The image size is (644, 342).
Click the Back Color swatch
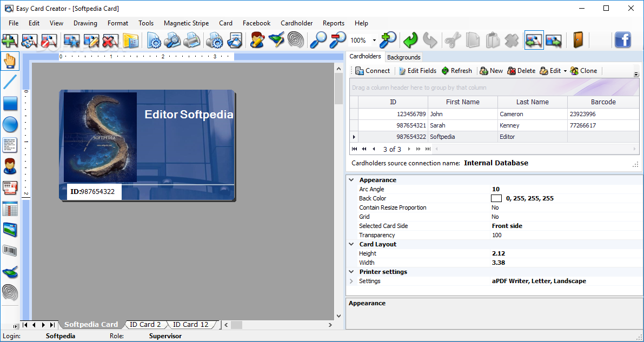pos(496,198)
